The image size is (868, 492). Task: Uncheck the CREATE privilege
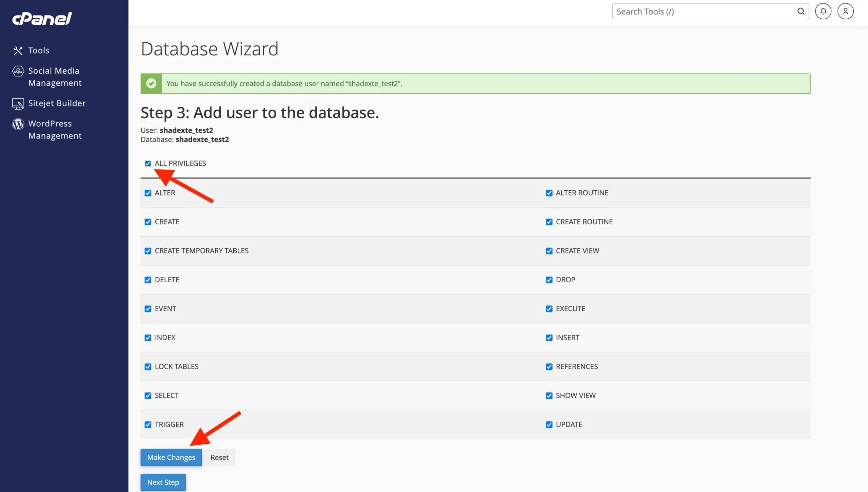pyautogui.click(x=148, y=222)
